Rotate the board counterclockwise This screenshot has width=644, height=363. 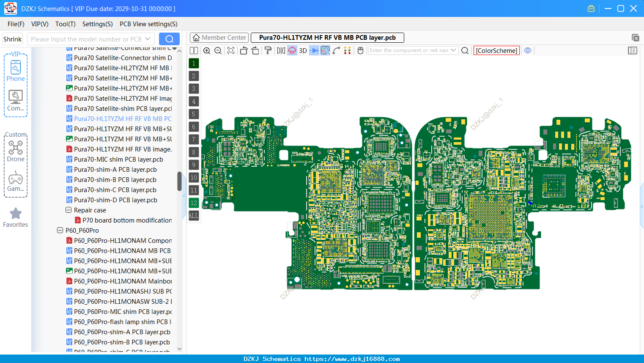click(244, 50)
